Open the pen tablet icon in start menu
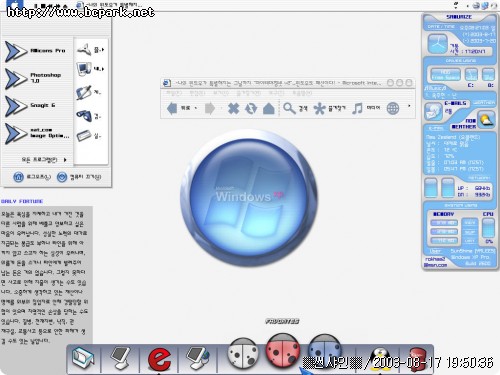 click(x=83, y=93)
